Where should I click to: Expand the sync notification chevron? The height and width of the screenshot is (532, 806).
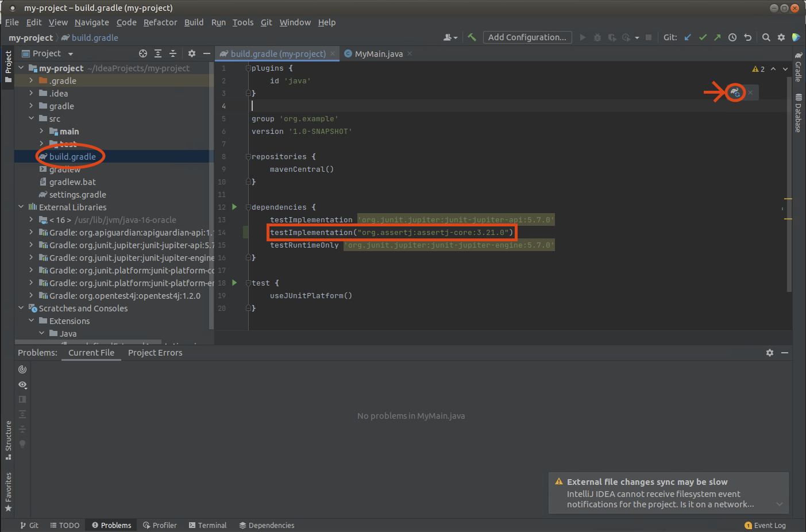[780, 504]
